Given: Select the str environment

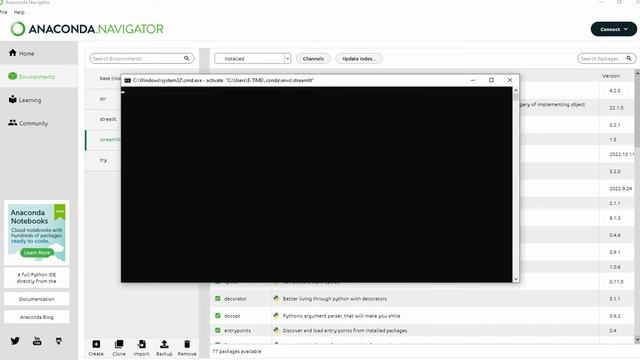Looking at the screenshot, I should coord(103,99).
